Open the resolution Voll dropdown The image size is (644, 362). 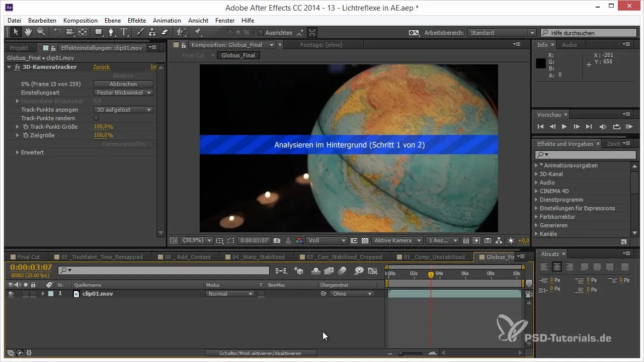point(327,241)
